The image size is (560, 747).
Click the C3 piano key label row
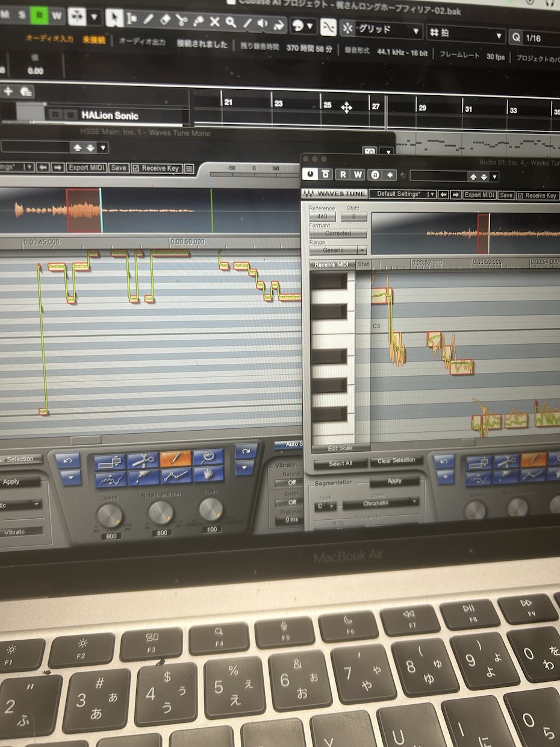tap(376, 326)
